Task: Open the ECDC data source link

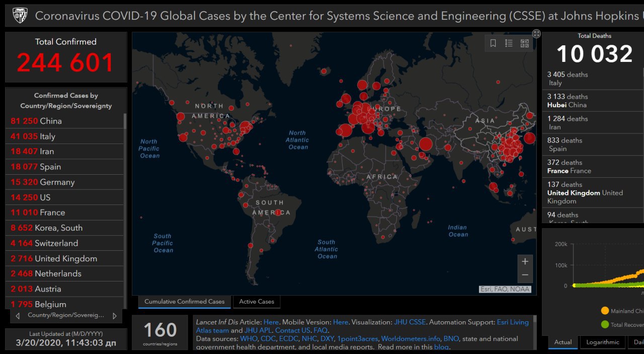Action: [288, 339]
